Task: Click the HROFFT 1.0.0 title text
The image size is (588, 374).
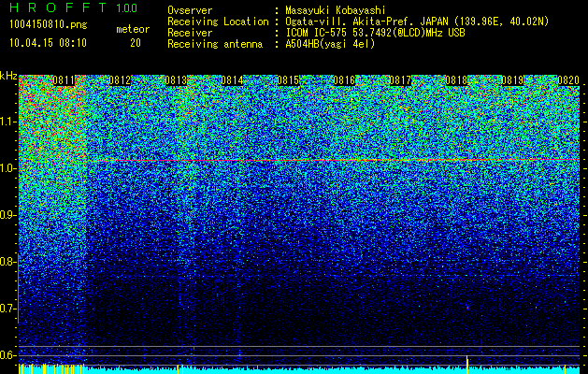Action: pyautogui.click(x=74, y=7)
